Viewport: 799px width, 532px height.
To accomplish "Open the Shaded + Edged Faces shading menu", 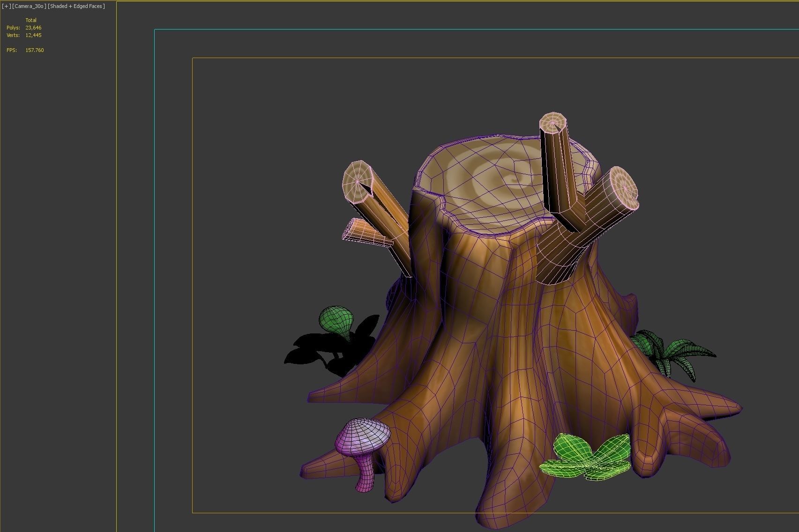I will pyautogui.click(x=76, y=6).
